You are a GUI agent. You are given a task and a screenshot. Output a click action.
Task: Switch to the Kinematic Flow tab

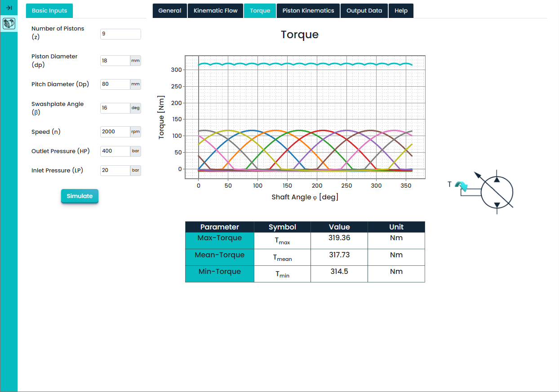pyautogui.click(x=215, y=11)
